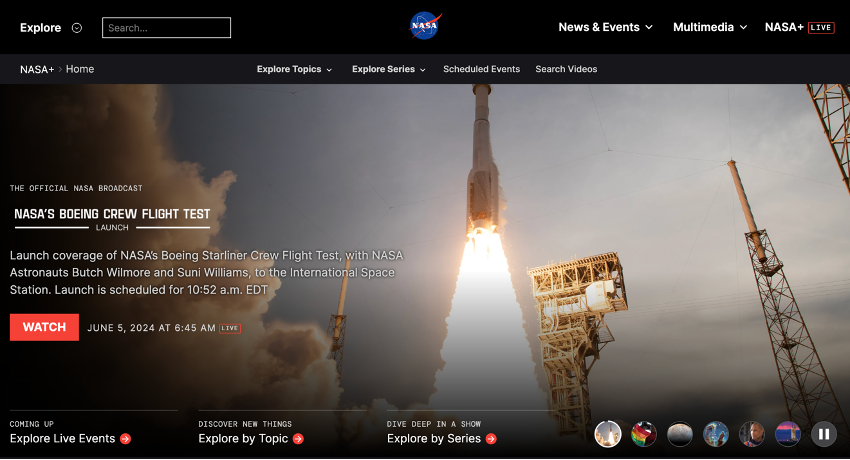Click the 'Dive Deep in a Show' label
850x460 pixels.
click(x=434, y=424)
